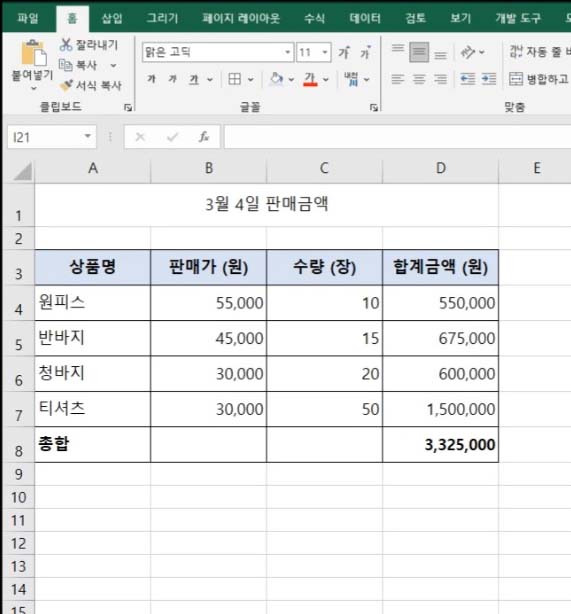Increase font size with larger 가 icon

click(x=344, y=52)
